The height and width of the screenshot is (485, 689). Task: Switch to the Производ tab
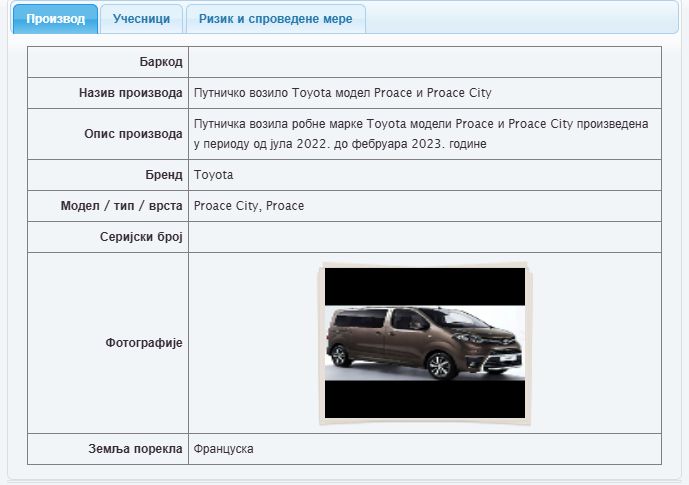pyautogui.click(x=55, y=19)
